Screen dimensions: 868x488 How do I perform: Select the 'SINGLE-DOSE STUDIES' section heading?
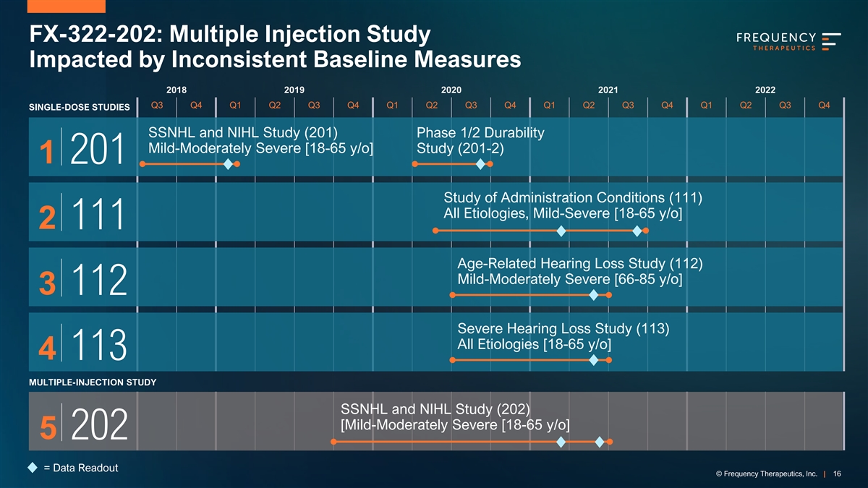coord(80,108)
